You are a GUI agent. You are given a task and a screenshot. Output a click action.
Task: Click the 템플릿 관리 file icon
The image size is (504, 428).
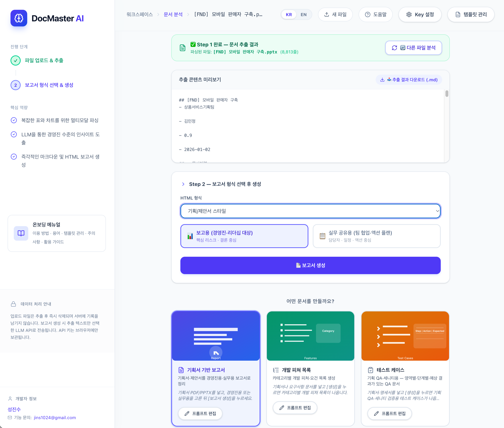(458, 14)
